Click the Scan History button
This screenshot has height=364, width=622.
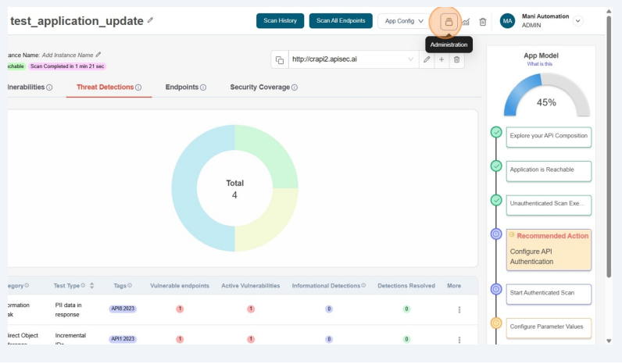280,21
